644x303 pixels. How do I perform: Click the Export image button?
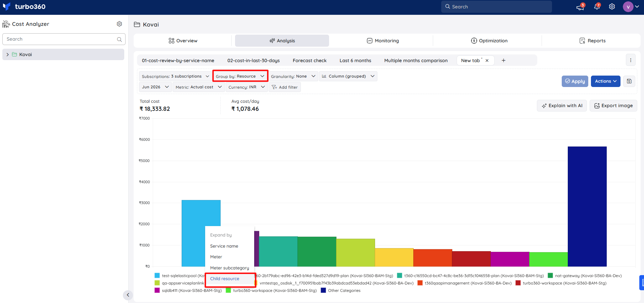point(613,105)
